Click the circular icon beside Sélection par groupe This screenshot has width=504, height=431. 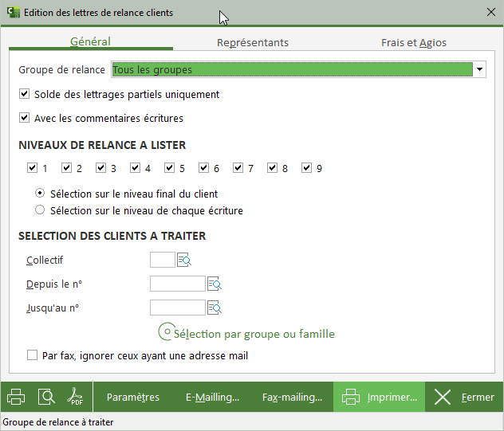[167, 331]
